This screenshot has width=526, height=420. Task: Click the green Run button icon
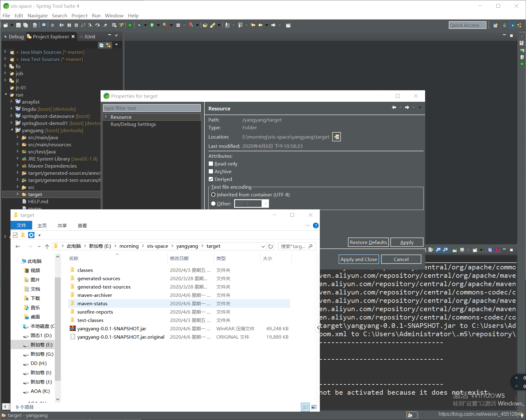[x=152, y=25]
